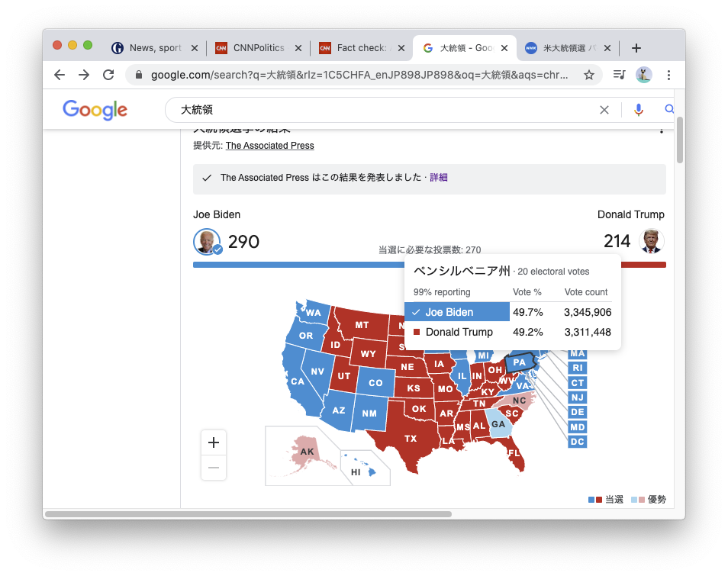
Task: Open The Associated Press source link
Action: [269, 146]
